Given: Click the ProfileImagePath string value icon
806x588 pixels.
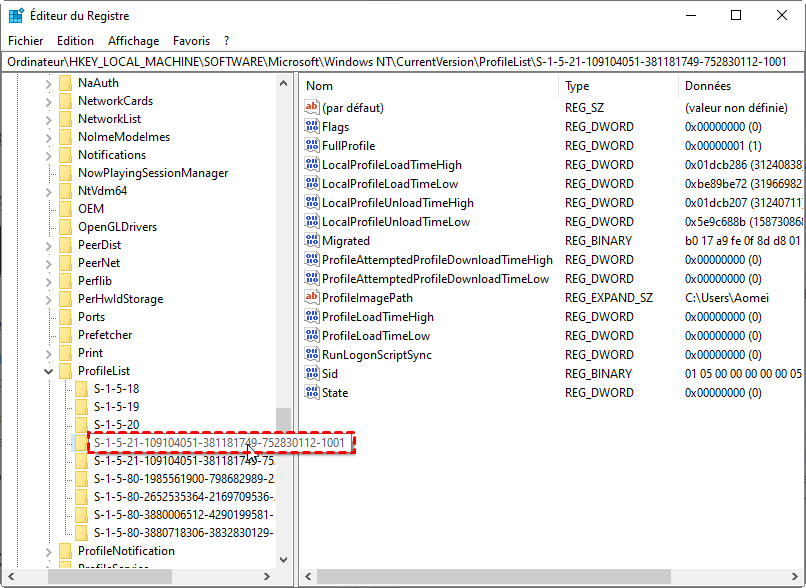Looking at the screenshot, I should point(312,298).
